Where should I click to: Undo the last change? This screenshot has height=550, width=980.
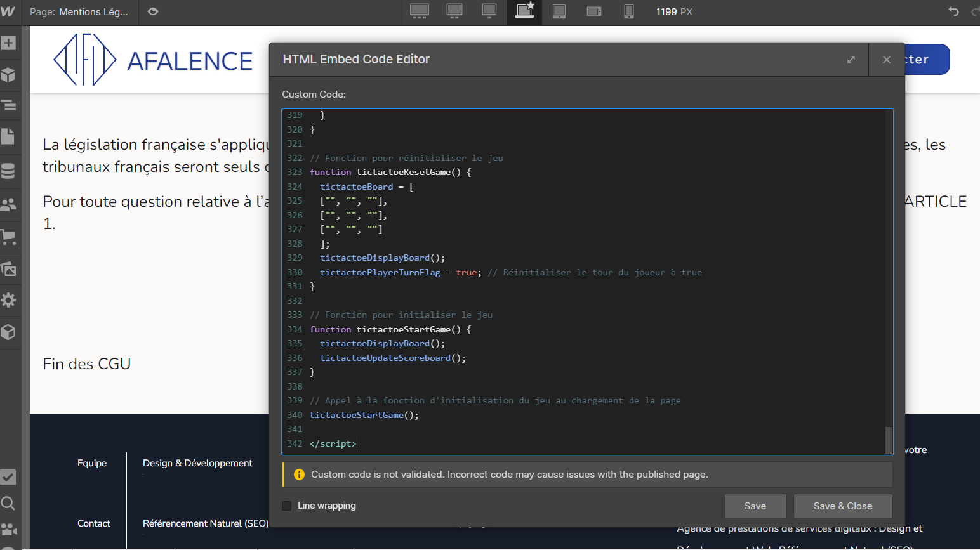tap(953, 11)
